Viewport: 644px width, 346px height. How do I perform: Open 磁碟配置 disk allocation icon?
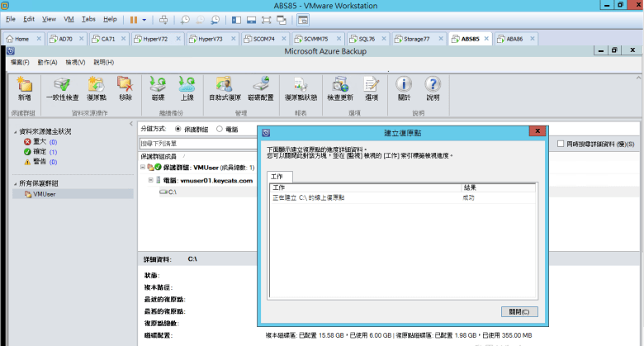coord(261,88)
